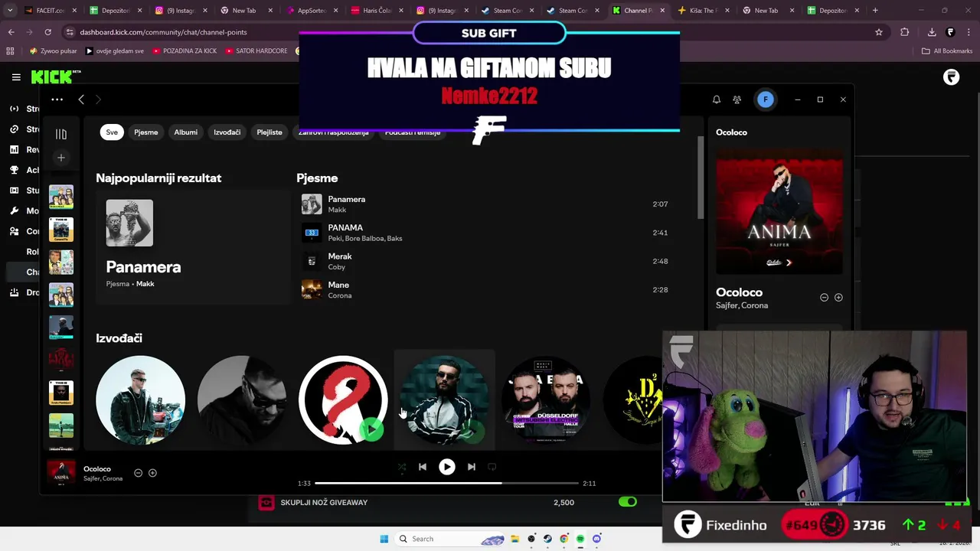Open All Bookmarks folder
The width and height of the screenshot is (980, 551).
tap(947, 51)
